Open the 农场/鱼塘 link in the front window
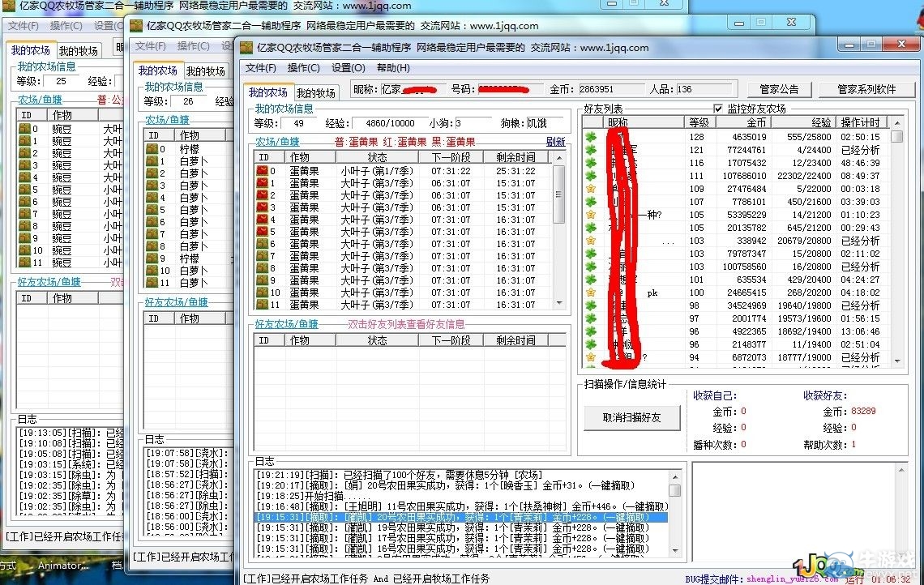The image size is (924, 585). (x=277, y=142)
